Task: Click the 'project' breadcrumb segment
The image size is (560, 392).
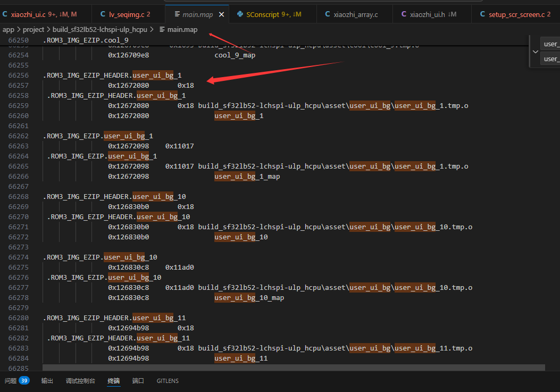Action: [34, 30]
